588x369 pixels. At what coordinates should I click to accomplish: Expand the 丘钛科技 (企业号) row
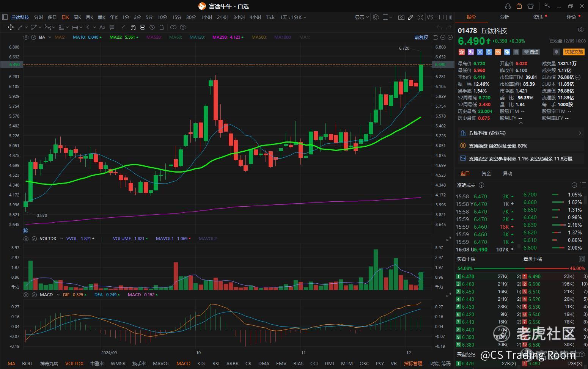point(521,133)
